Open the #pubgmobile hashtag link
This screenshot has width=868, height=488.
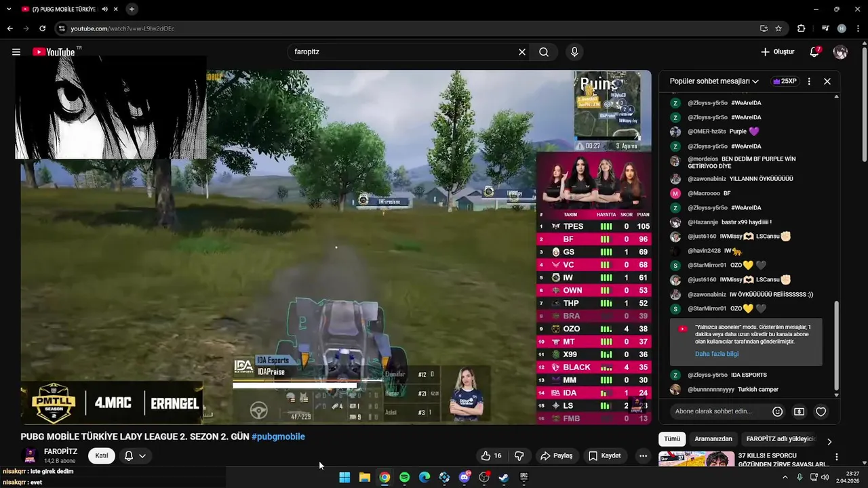[278, 437]
